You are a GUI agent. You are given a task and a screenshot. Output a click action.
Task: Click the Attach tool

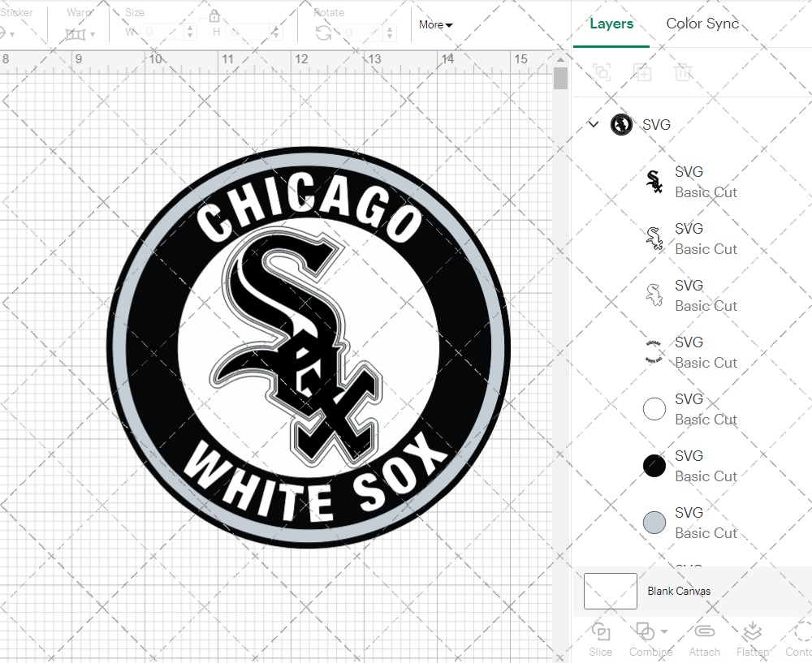click(x=704, y=639)
